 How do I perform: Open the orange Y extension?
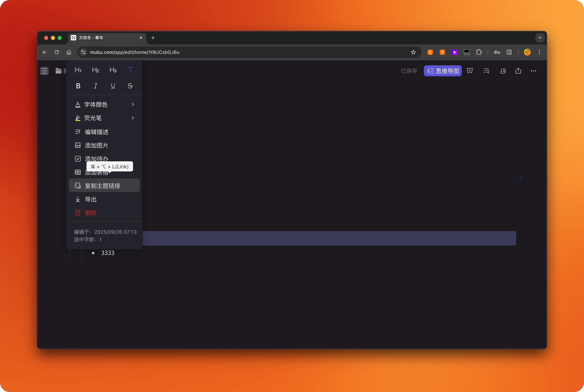click(x=442, y=52)
